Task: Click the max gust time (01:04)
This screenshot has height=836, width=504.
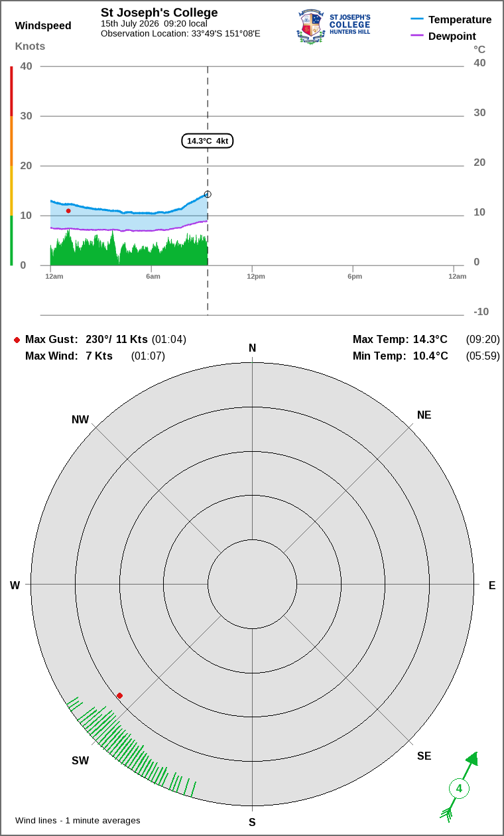Action: [169, 339]
